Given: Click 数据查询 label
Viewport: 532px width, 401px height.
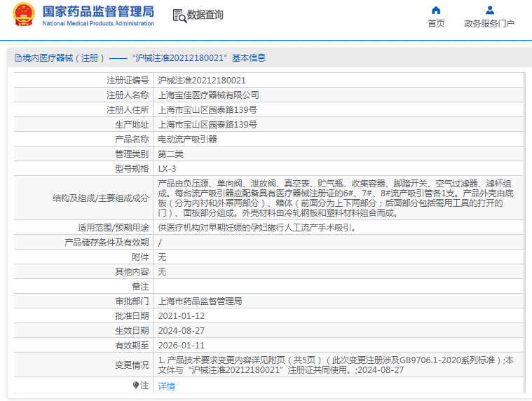Looking at the screenshot, I should (x=205, y=15).
